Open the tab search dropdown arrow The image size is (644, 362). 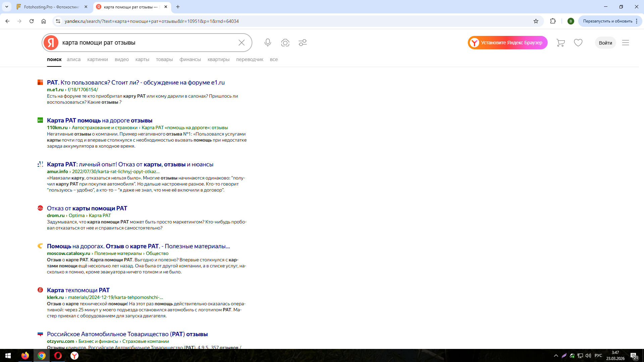tap(7, 7)
